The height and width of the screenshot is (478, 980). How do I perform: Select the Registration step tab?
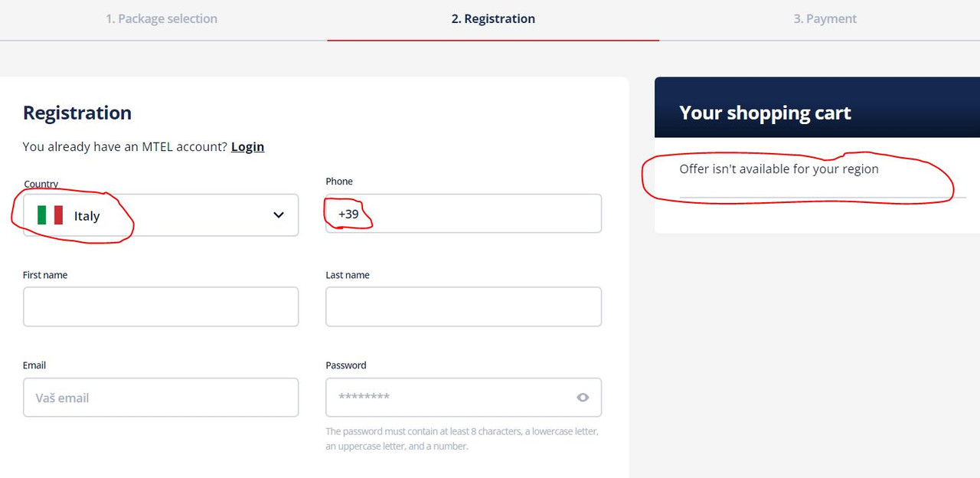(493, 18)
